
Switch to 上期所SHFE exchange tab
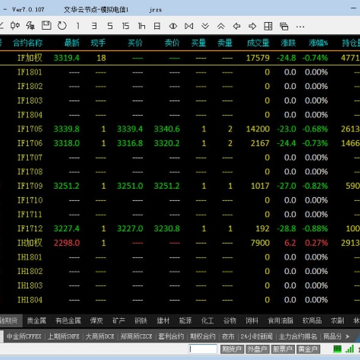click(64, 336)
